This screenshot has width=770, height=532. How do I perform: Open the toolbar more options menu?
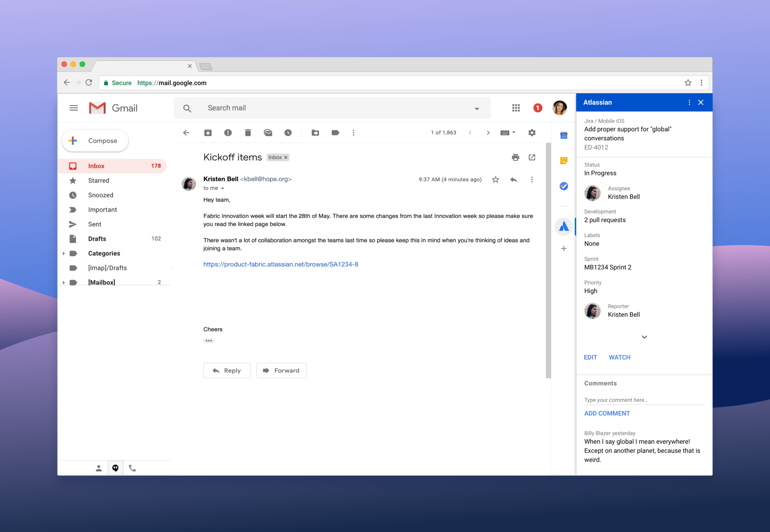click(x=353, y=133)
